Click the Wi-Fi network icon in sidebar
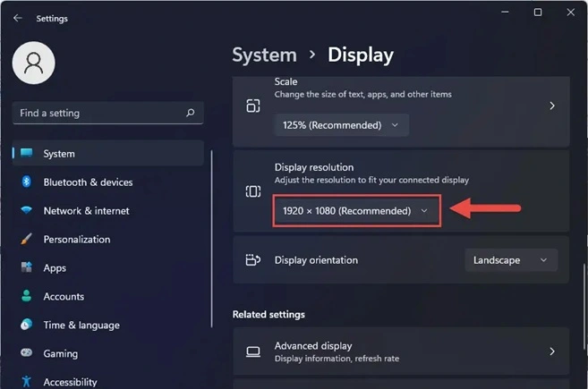The width and height of the screenshot is (588, 389). (x=26, y=210)
